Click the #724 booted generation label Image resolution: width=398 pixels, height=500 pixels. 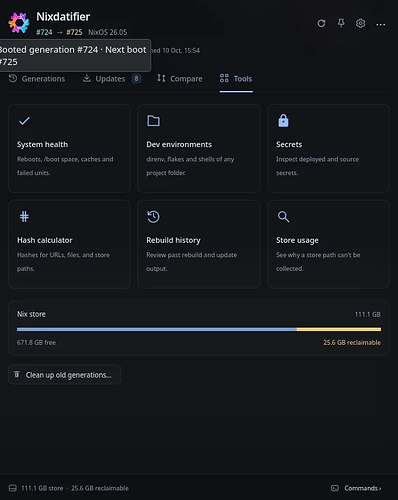tap(44, 32)
